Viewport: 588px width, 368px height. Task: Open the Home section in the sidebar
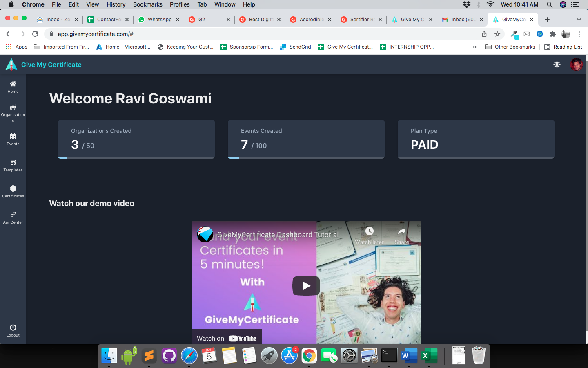(13, 87)
